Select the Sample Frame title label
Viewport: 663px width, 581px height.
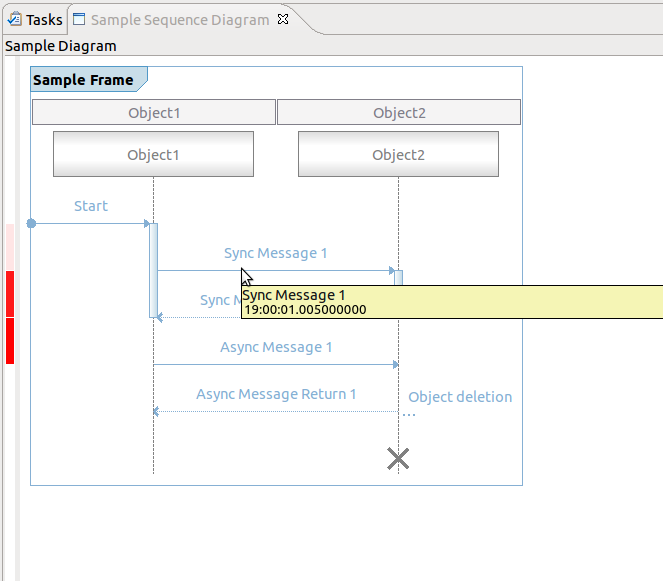point(83,80)
